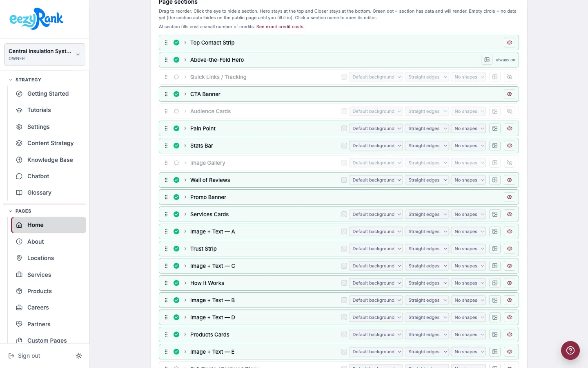Open the Services page
Screen dimensions: 588x368
click(49, 275)
